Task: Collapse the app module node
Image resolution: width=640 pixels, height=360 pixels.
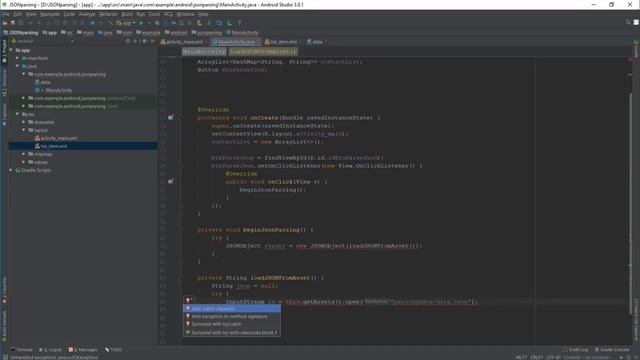Action: click(x=11, y=50)
